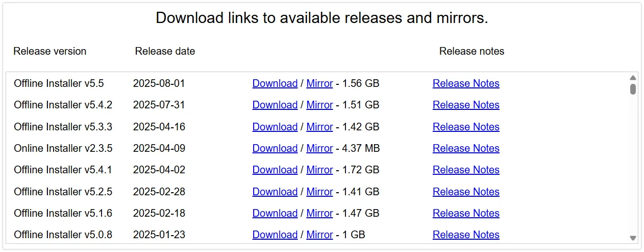Screen dimensions: 644x252
Task: Click the scrollbar up arrow
Action: click(x=633, y=78)
